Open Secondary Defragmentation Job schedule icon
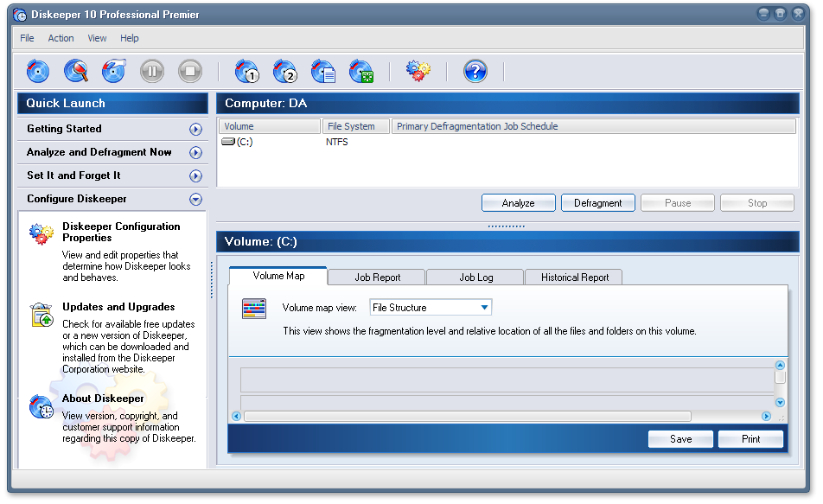The height and width of the screenshot is (504, 823). pos(285,71)
